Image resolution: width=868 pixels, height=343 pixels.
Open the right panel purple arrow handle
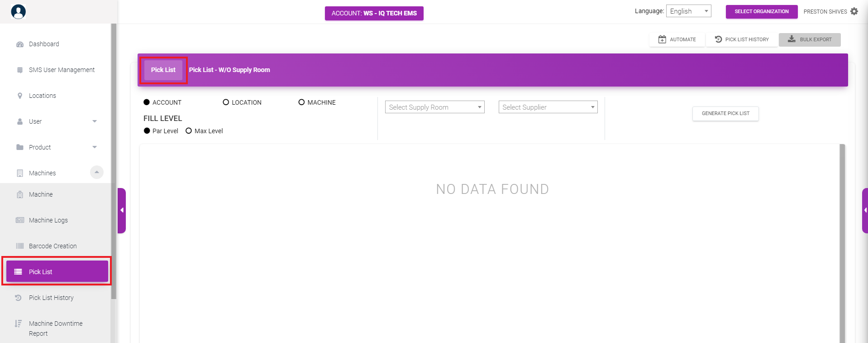(865, 210)
